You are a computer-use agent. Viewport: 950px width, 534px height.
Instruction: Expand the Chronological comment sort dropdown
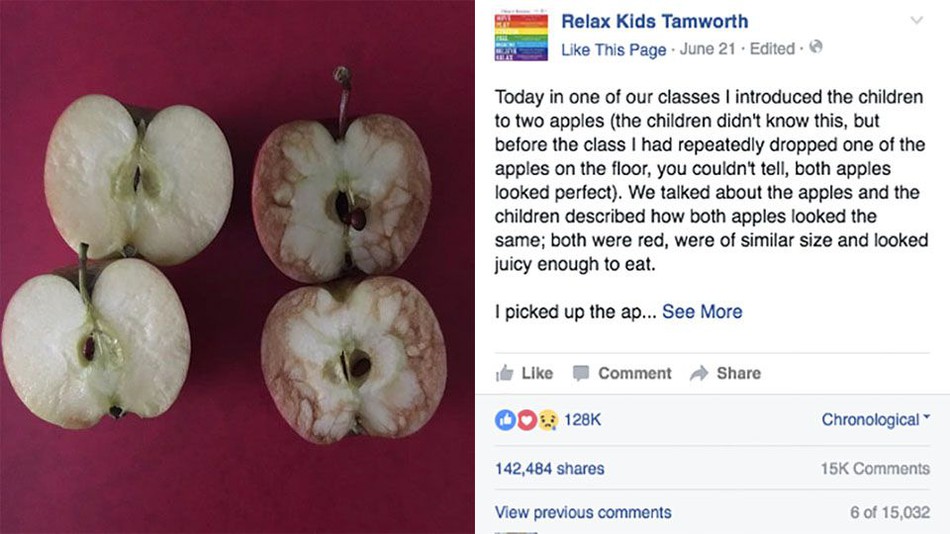pos(875,420)
